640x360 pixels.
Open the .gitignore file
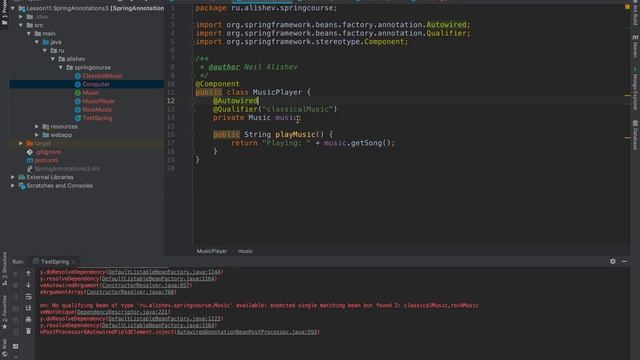(48, 152)
